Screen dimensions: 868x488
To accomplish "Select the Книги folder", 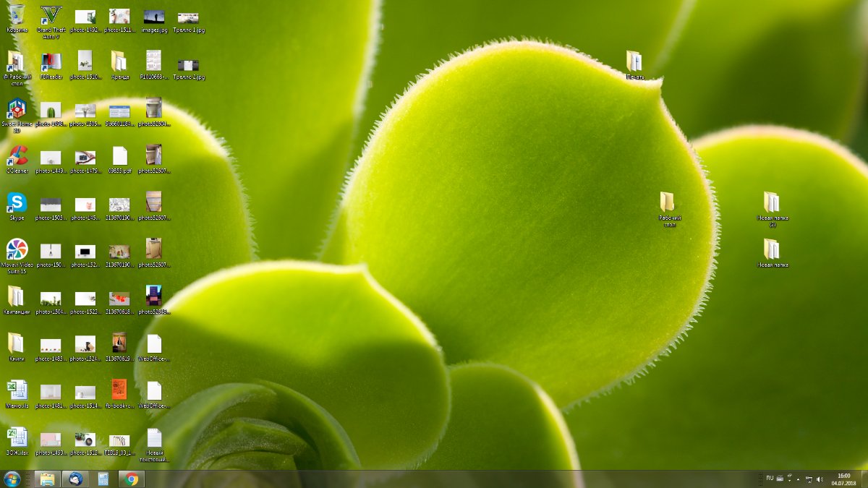I will 16,343.
